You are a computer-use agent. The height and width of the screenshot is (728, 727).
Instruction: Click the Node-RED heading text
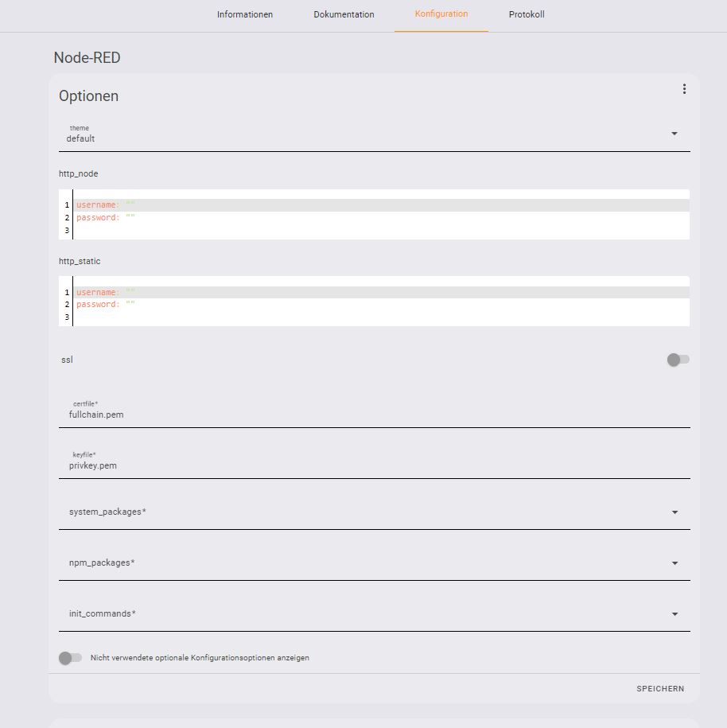(x=87, y=57)
